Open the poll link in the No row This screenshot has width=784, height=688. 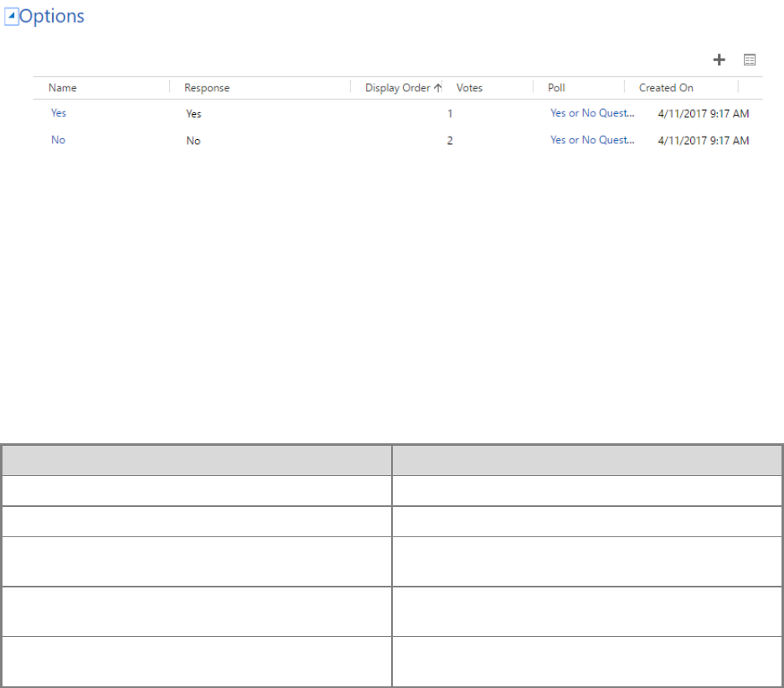[x=592, y=140]
